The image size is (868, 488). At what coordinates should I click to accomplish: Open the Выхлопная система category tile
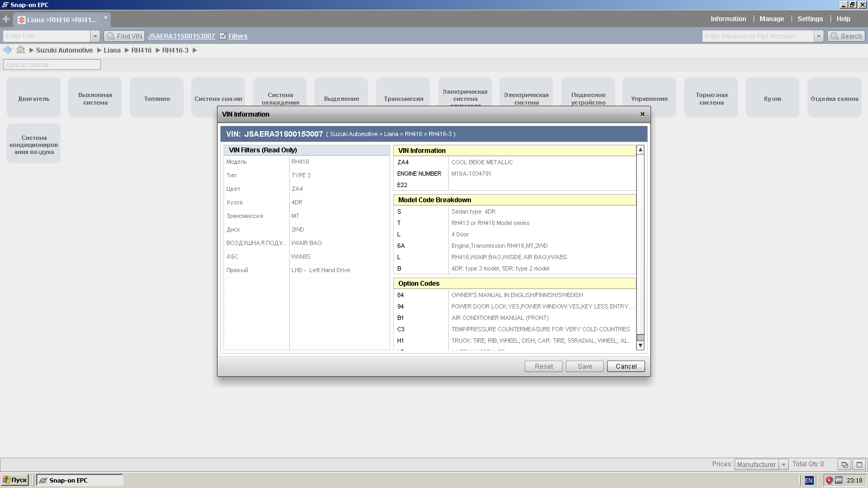tap(95, 98)
